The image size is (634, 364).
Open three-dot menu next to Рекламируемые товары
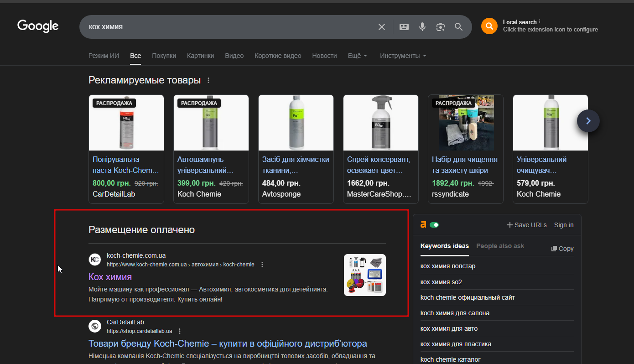tap(208, 80)
